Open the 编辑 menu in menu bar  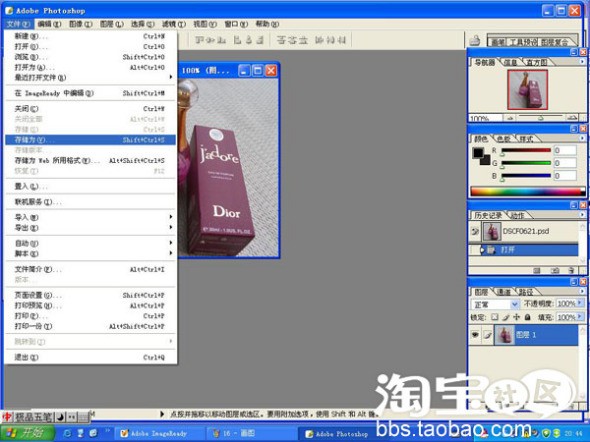[49, 24]
